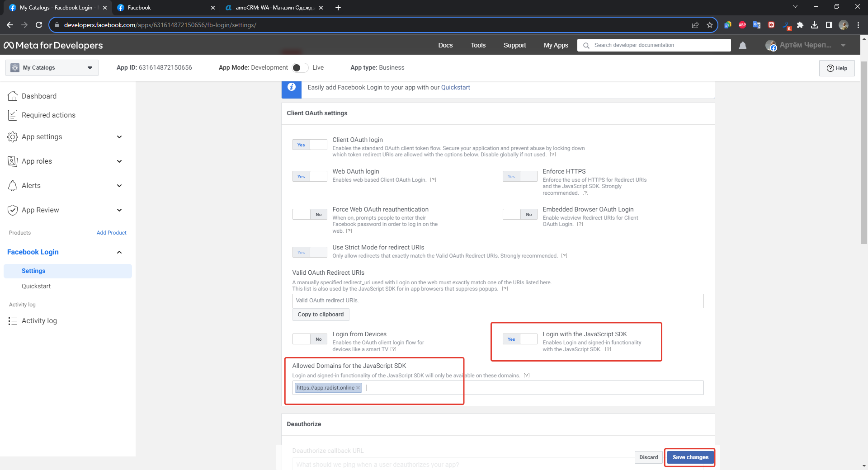This screenshot has height=470, width=868.
Task: Open the Docs menu item
Action: [445, 45]
